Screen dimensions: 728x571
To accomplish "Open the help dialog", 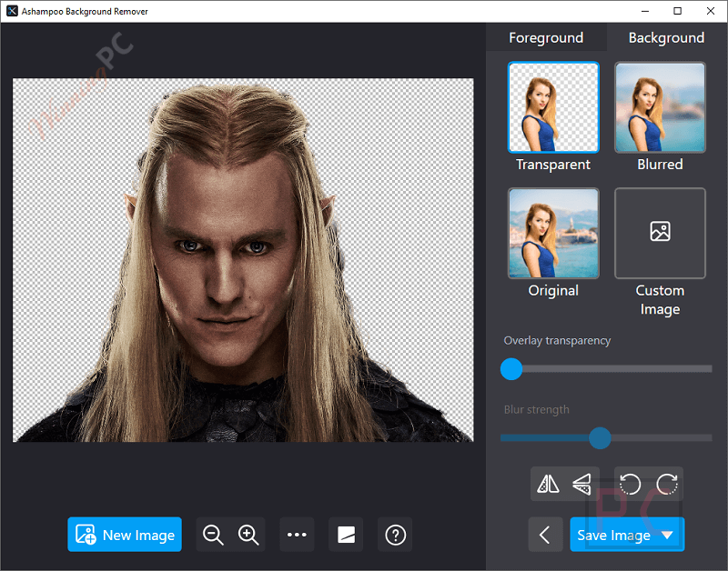I will tap(395, 535).
